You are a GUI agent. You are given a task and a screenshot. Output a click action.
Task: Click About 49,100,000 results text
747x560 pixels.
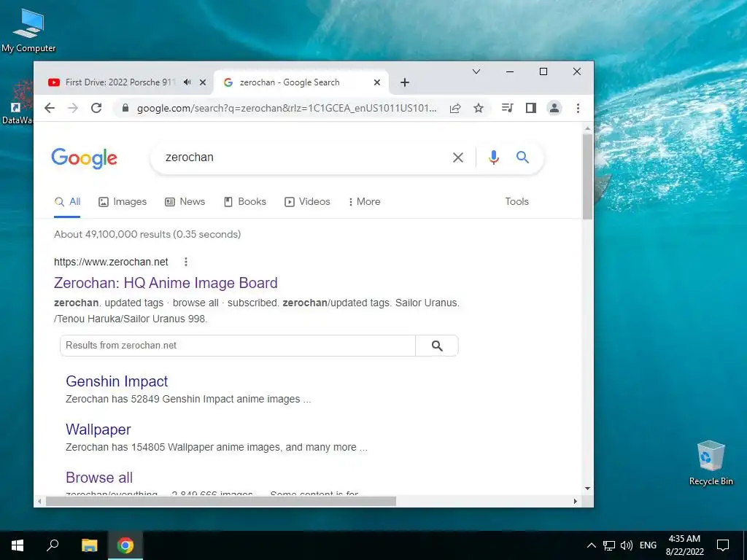point(147,234)
